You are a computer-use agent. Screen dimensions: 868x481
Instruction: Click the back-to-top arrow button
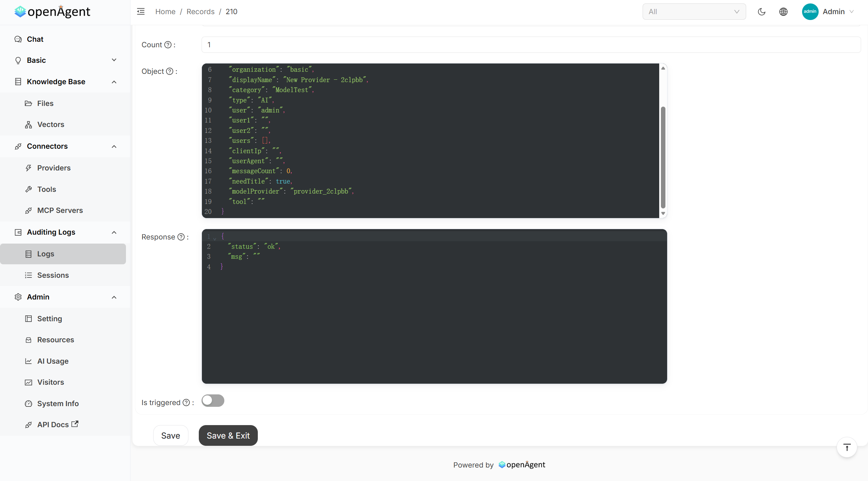click(847, 448)
